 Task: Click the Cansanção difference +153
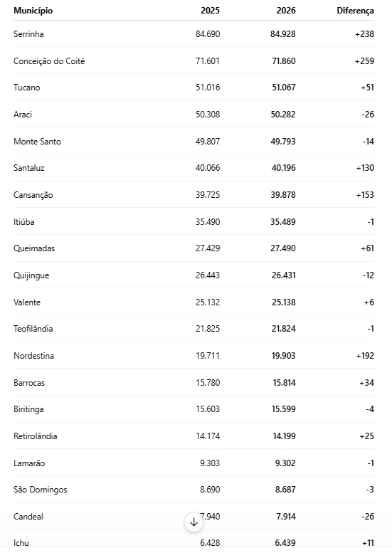point(365,195)
